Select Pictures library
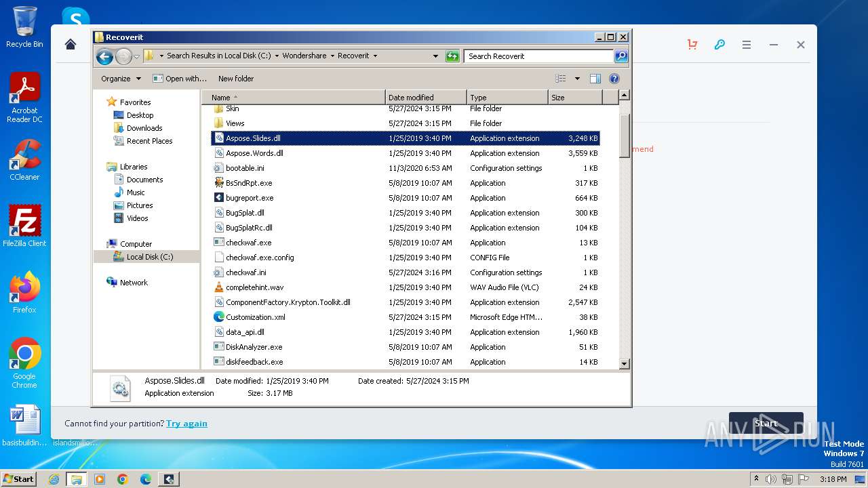Screen dimensions: 868x488 tap(140, 205)
